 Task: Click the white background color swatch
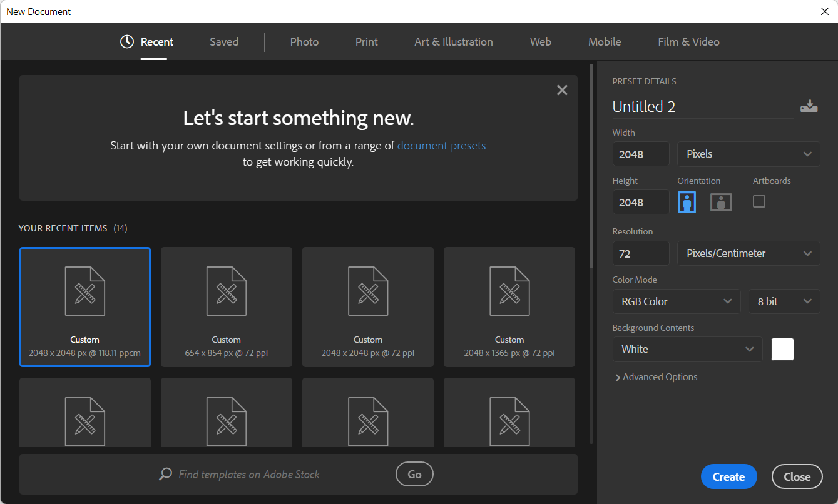(x=782, y=349)
